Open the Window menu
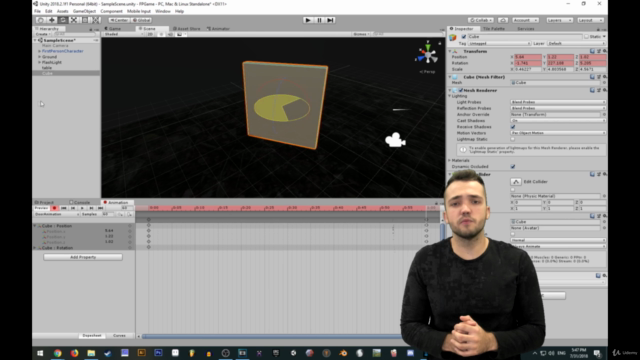The width and height of the screenshot is (640, 360). tap(162, 11)
